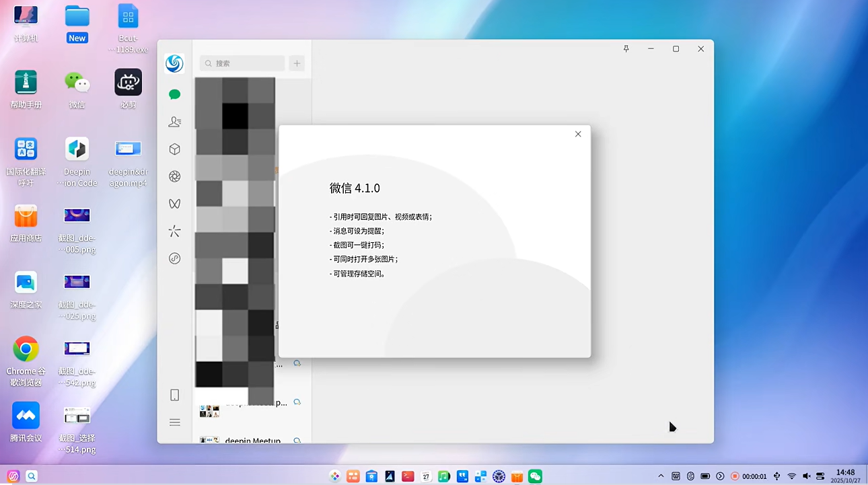The width and height of the screenshot is (868, 485).
Task: Toggle the muted volume icon in tray
Action: (807, 476)
